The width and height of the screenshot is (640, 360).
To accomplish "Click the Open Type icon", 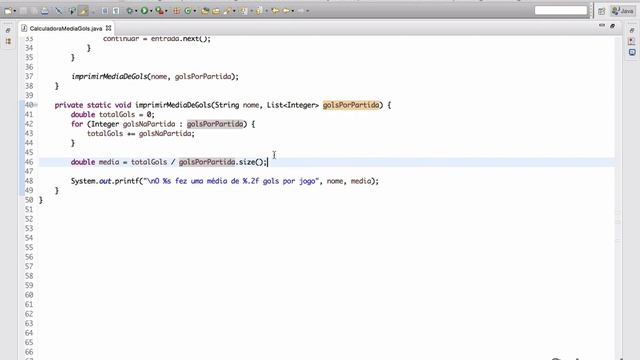I will 205,11.
